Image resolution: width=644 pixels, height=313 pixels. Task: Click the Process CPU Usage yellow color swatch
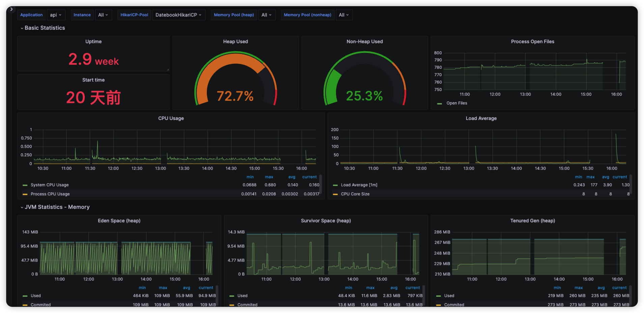point(25,194)
